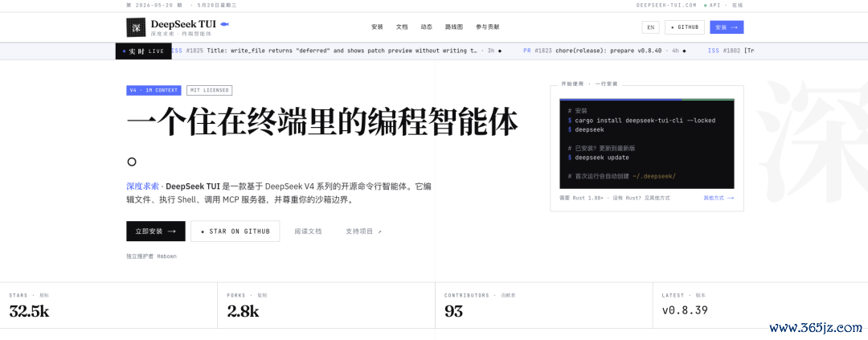Click the GITHUB button in header
The height and width of the screenshot is (340, 868).
(685, 27)
